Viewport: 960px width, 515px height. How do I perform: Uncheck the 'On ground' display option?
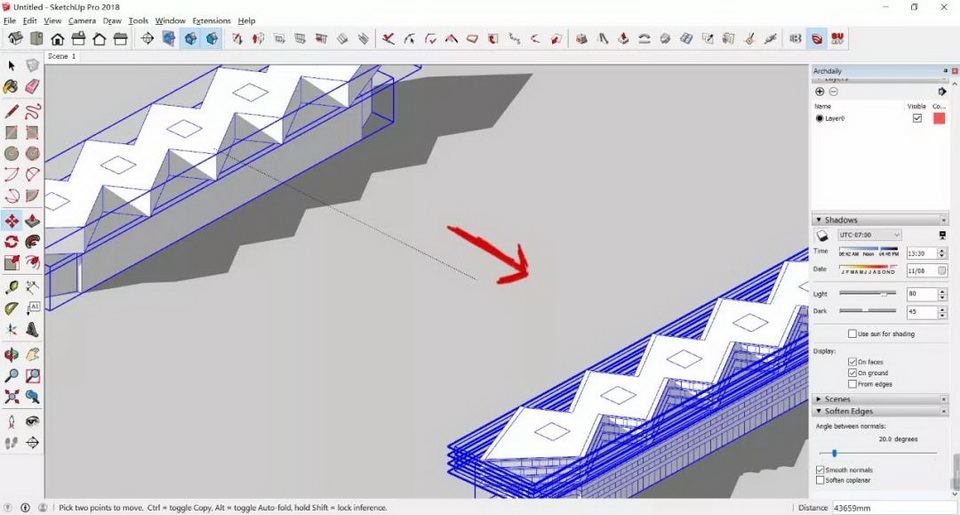[x=852, y=373]
